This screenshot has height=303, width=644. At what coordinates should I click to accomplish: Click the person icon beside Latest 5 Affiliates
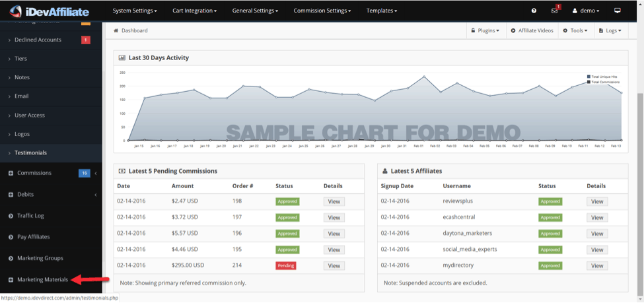point(385,171)
